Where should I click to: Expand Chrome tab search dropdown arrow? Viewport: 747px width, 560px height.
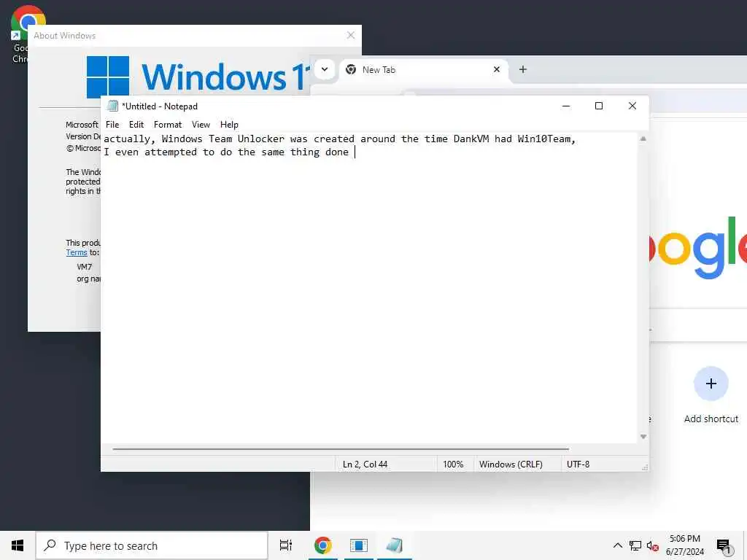[x=325, y=69]
